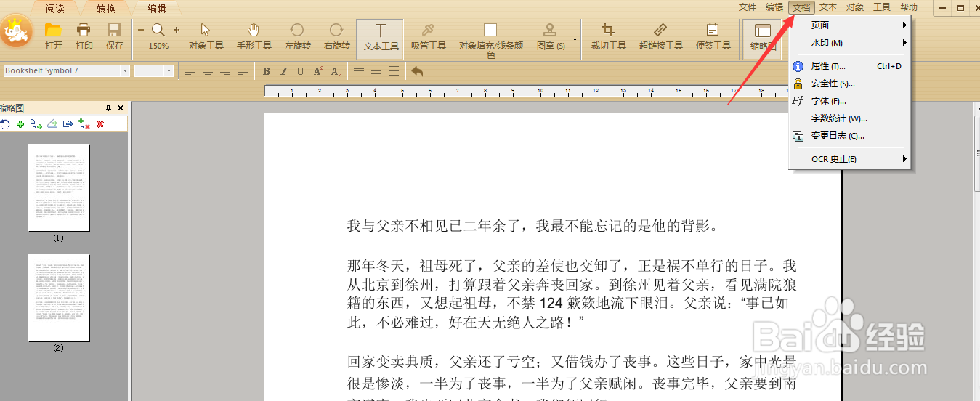
Task: Set wide line spacing
Action: point(394,71)
